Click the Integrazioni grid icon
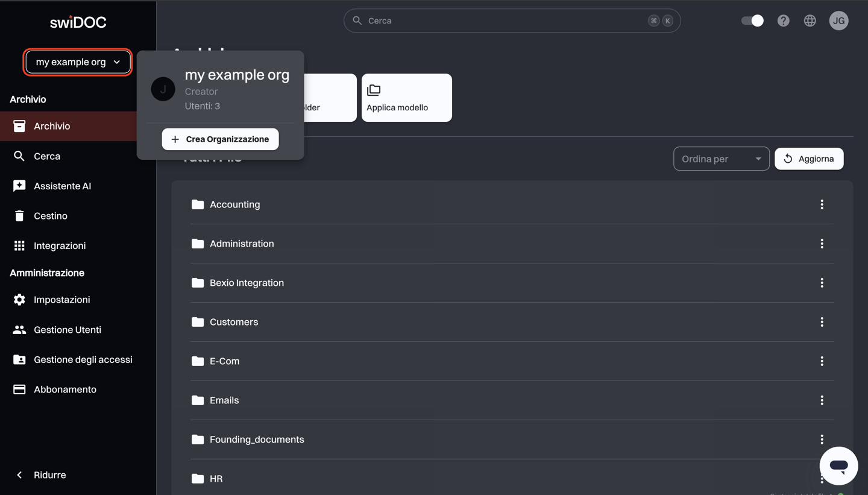This screenshot has width=868, height=495. [19, 245]
